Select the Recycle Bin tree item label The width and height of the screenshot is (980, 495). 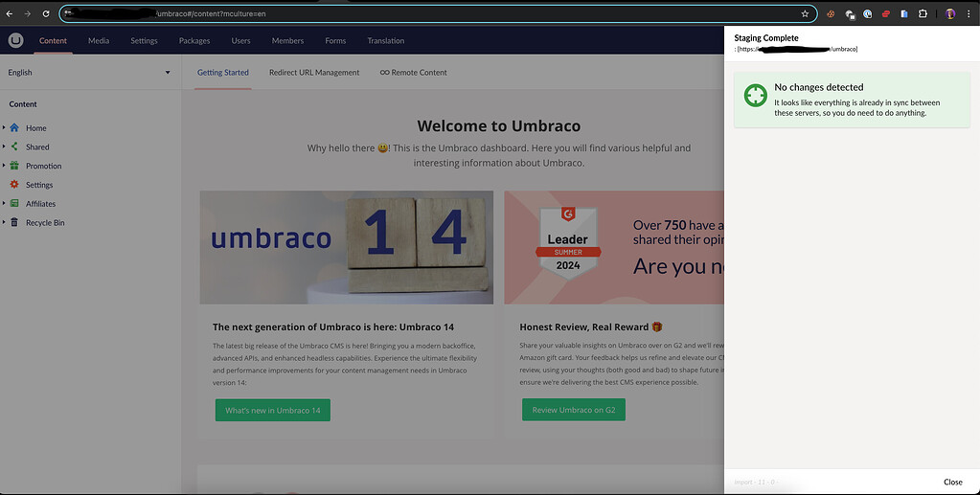45,222
